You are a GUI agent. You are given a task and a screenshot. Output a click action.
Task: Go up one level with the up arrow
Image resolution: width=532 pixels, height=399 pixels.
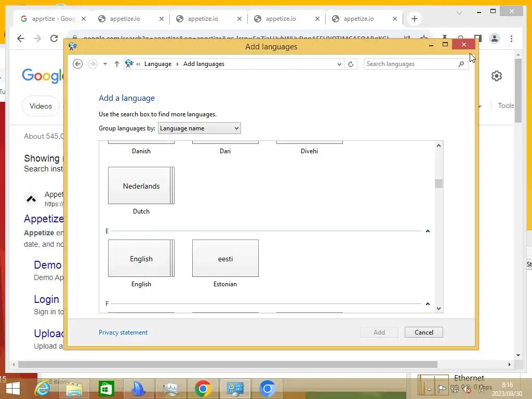tap(117, 64)
